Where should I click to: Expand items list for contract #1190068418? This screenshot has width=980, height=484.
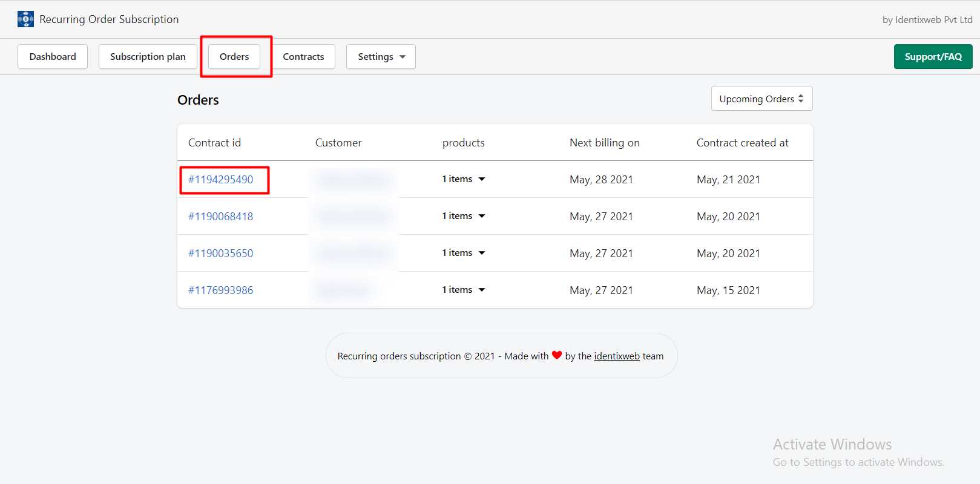[464, 216]
